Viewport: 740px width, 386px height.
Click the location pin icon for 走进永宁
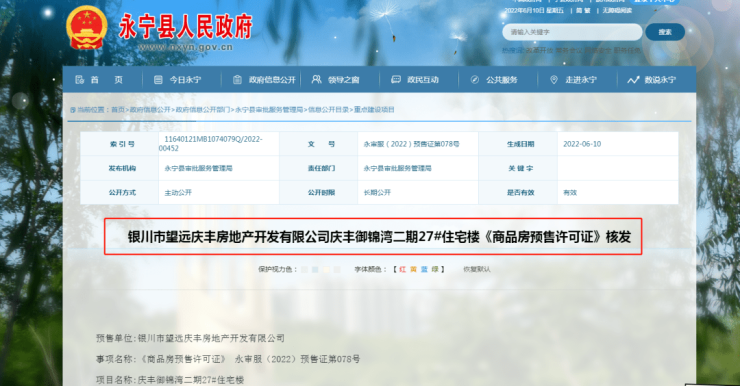(x=554, y=80)
